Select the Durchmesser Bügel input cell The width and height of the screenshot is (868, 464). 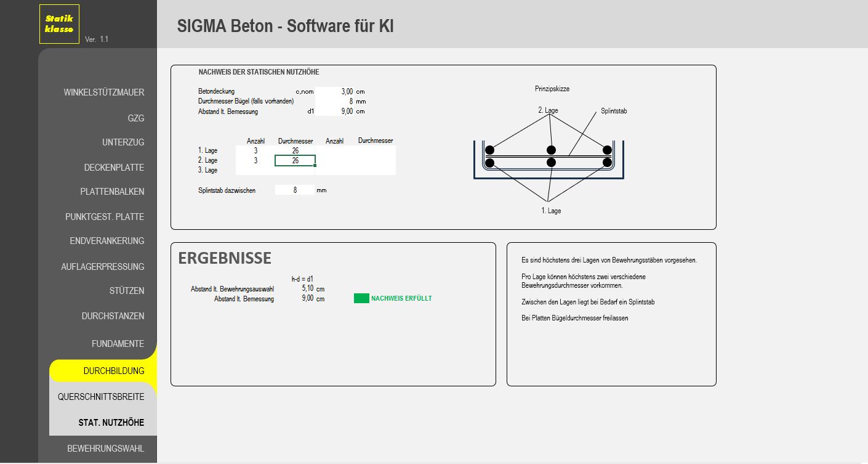335,101
